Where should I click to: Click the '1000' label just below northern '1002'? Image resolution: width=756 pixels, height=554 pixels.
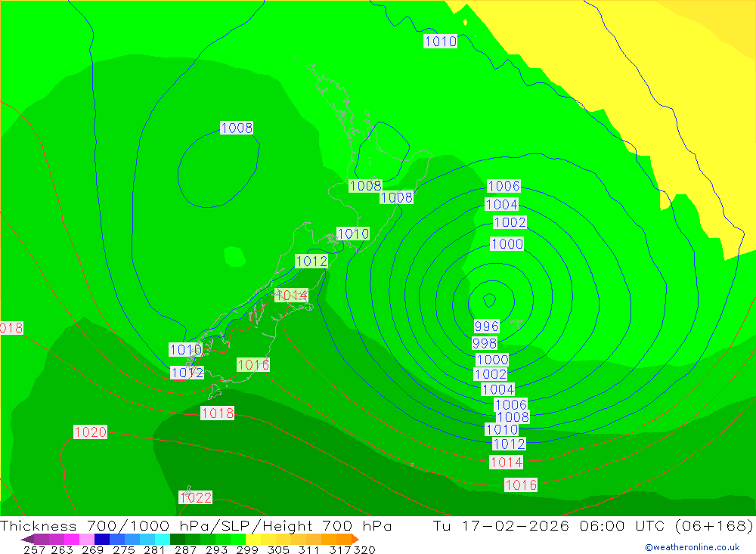pyautogui.click(x=507, y=244)
